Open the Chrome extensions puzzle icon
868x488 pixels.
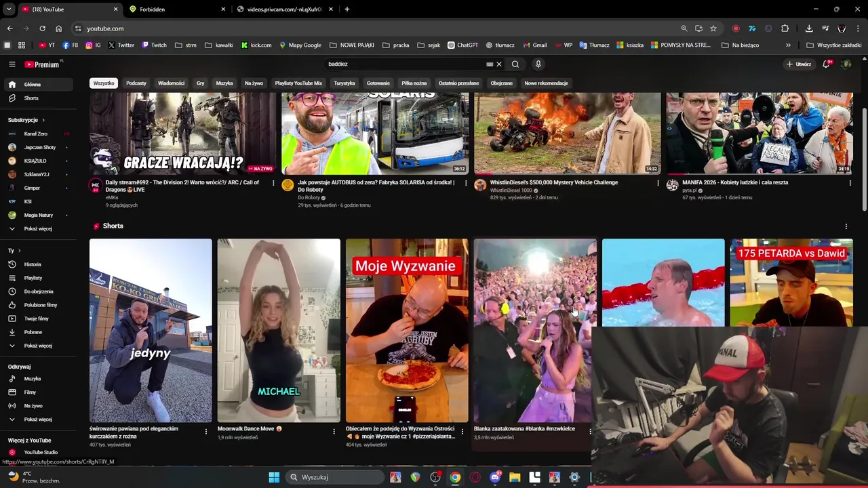click(x=785, y=28)
